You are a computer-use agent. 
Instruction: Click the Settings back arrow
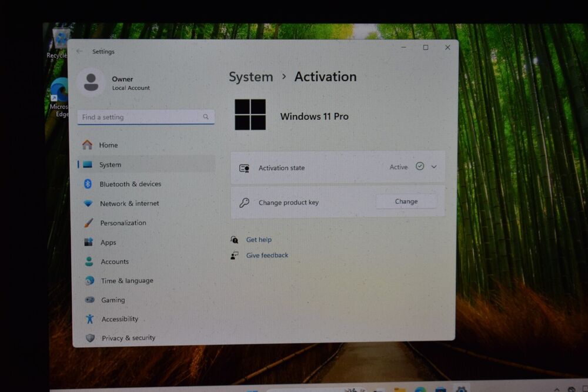coord(79,51)
